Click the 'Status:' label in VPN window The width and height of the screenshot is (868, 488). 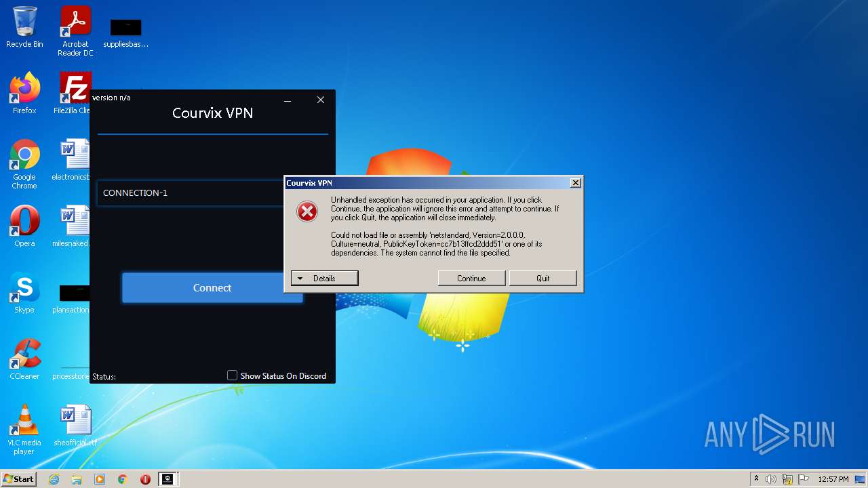pos(104,376)
